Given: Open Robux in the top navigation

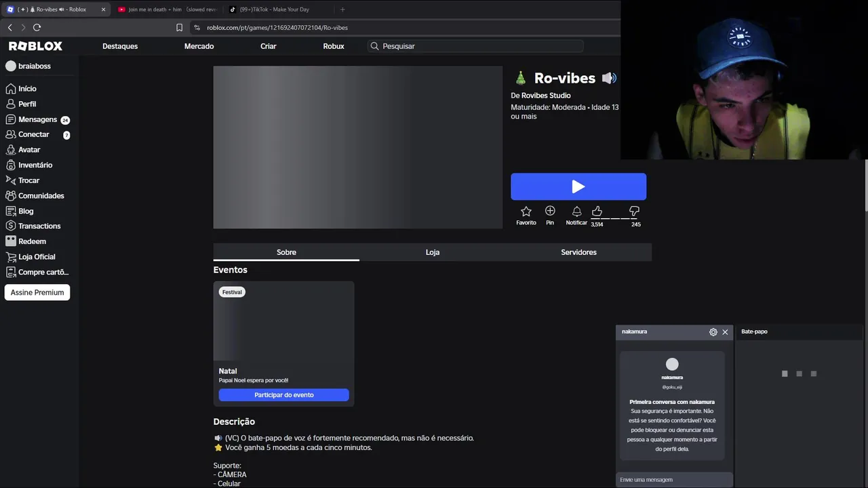Looking at the screenshot, I should tap(334, 46).
